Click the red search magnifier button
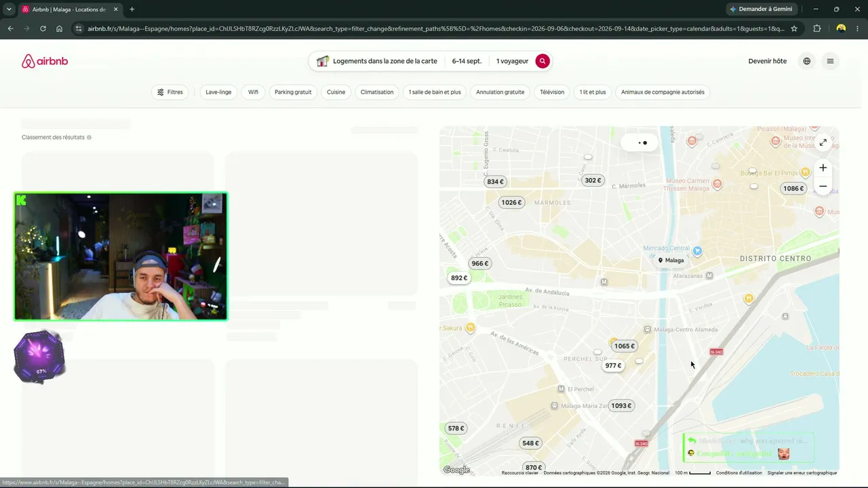Image resolution: width=868 pixels, height=488 pixels. (542, 61)
